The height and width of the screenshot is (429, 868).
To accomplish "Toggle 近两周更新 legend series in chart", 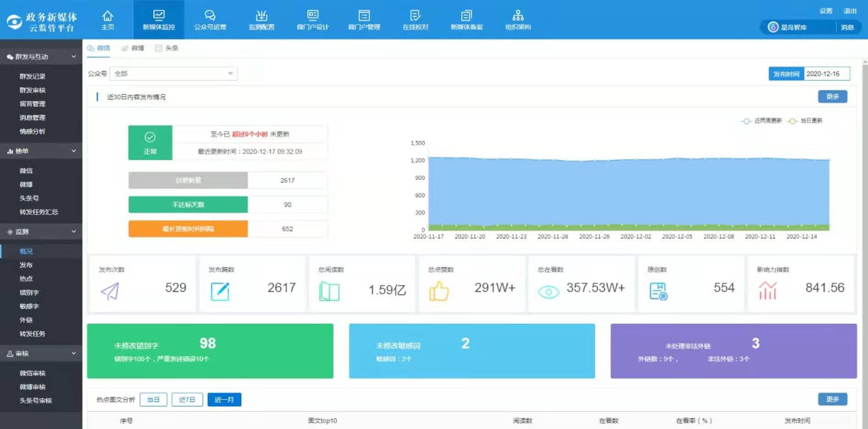I will pyautogui.click(x=761, y=121).
